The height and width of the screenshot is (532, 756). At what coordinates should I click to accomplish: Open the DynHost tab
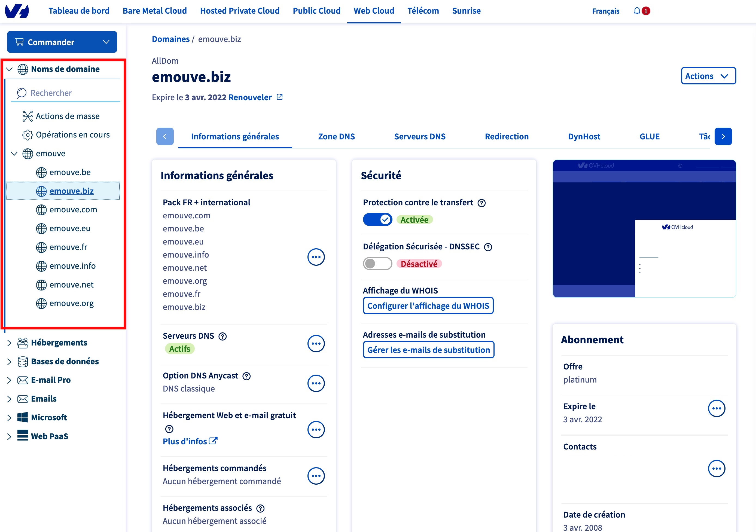tap(584, 136)
